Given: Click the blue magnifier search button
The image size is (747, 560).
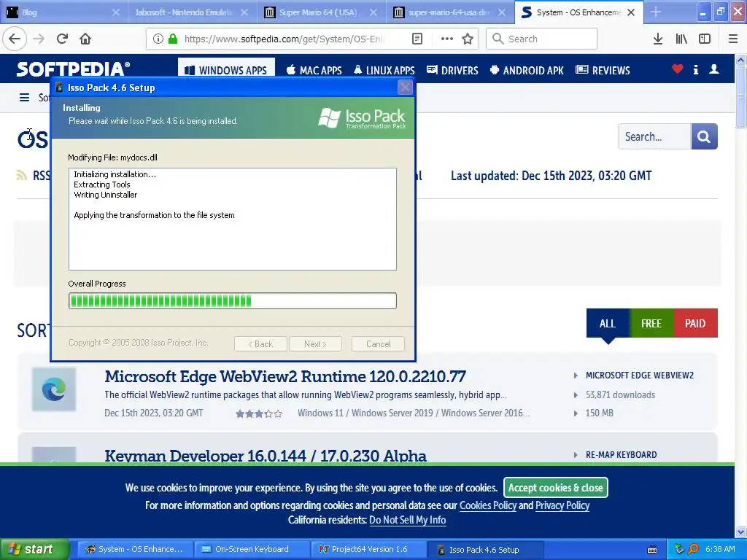Looking at the screenshot, I should pyautogui.click(x=704, y=136).
